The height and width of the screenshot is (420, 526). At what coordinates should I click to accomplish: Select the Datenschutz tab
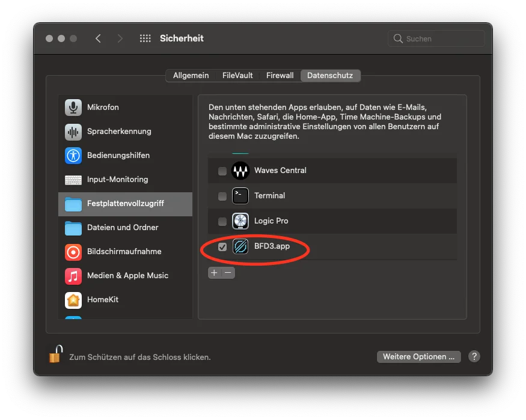point(330,76)
